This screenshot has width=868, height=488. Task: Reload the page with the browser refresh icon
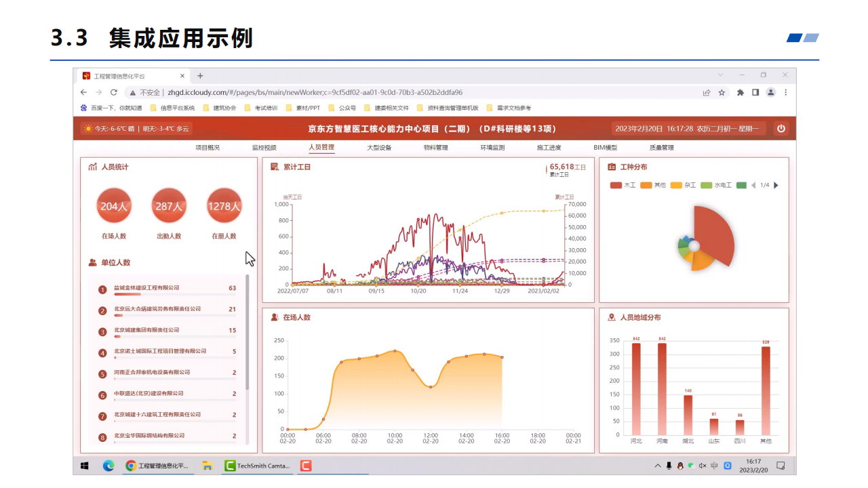tap(113, 92)
